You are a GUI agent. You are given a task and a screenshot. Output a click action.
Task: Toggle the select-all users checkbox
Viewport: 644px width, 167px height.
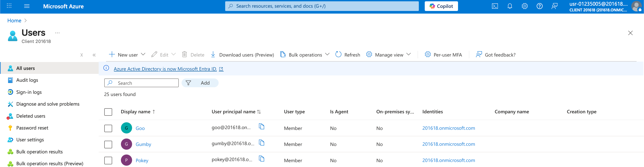[x=108, y=112]
